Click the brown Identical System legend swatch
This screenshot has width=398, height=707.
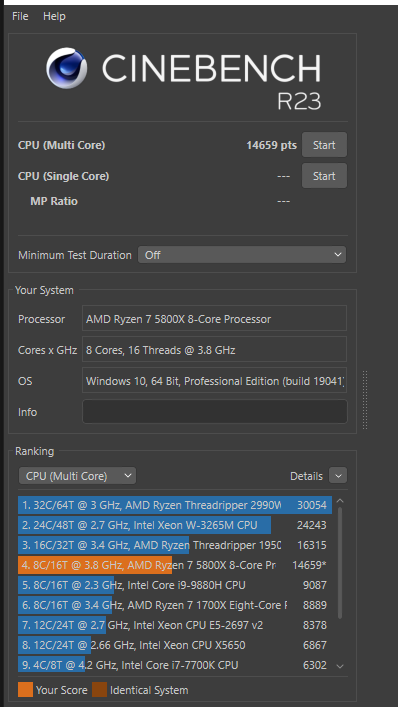[99, 689]
